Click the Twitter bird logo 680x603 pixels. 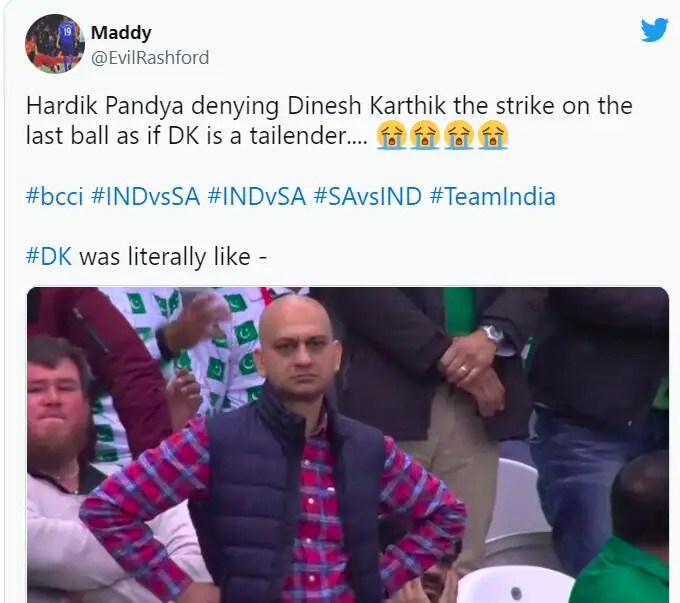pyautogui.click(x=654, y=30)
